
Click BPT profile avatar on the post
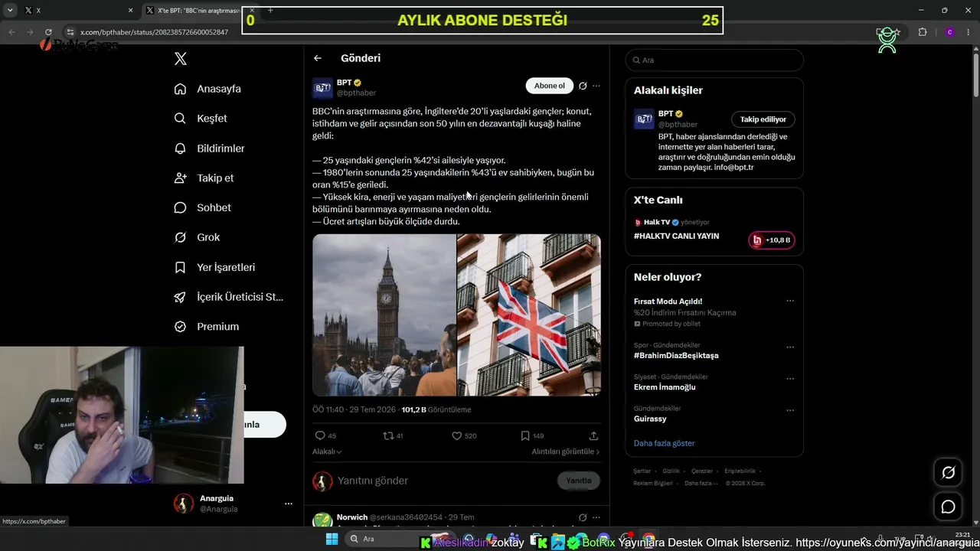point(322,88)
